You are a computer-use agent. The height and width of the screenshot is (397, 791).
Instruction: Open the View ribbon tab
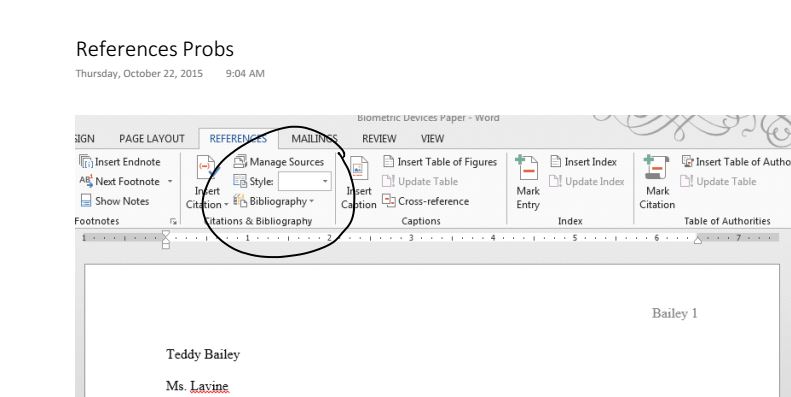(x=432, y=139)
